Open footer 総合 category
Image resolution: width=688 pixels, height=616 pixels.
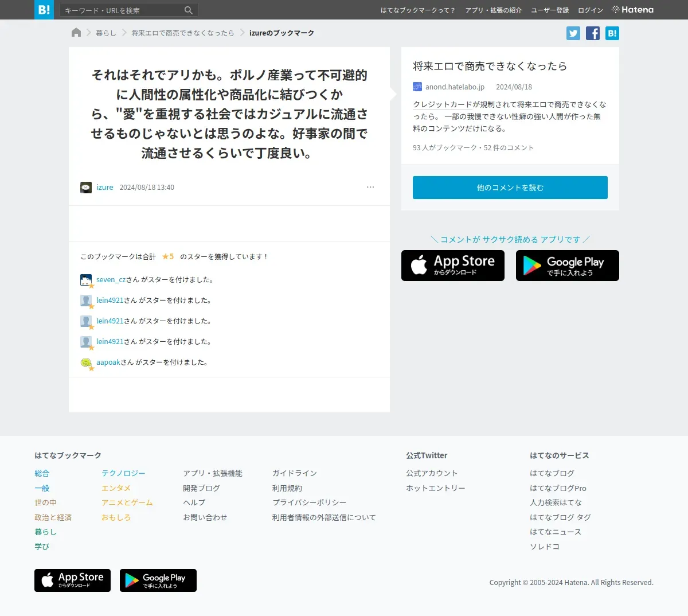42,473
